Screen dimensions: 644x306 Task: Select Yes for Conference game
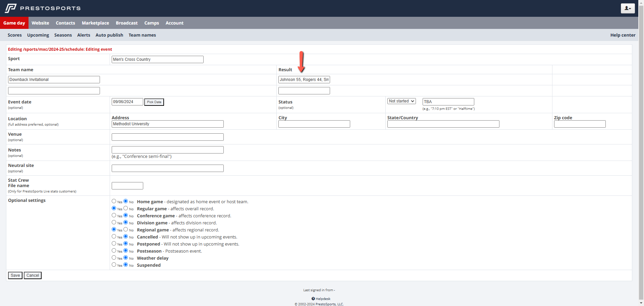[114, 215]
